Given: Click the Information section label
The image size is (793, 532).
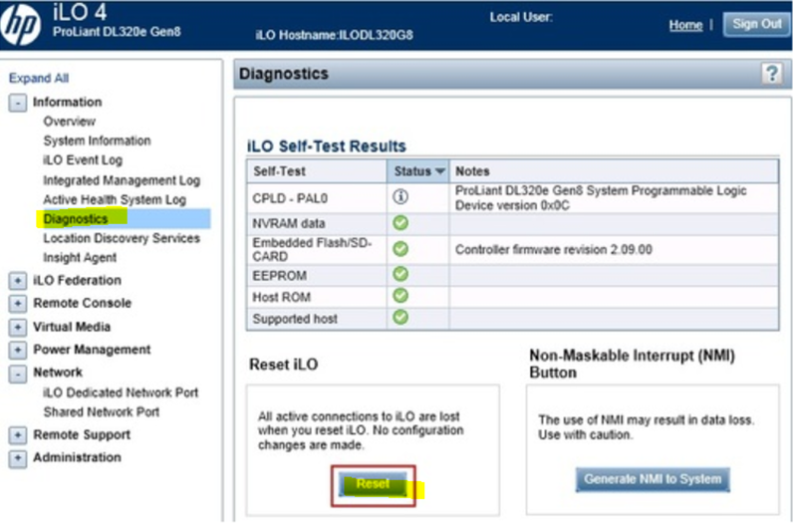Looking at the screenshot, I should tap(68, 103).
